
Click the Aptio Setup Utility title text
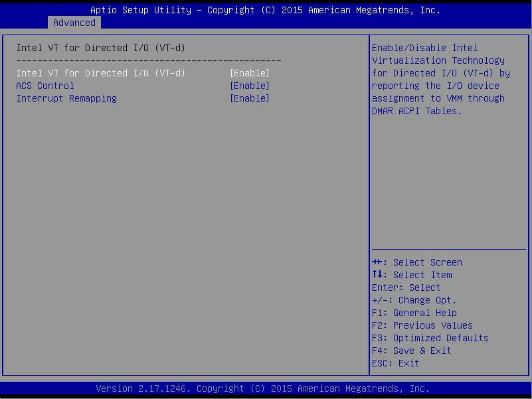(x=265, y=10)
